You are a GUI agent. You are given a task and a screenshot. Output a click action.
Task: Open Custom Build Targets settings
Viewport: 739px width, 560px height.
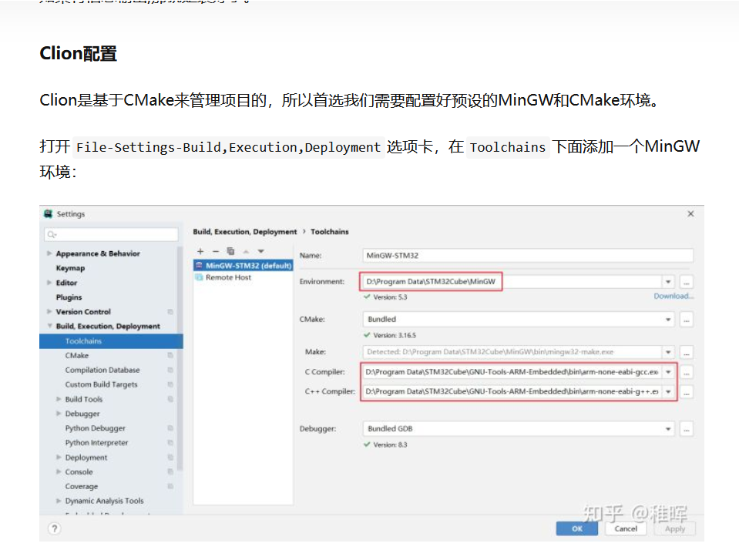101,385
